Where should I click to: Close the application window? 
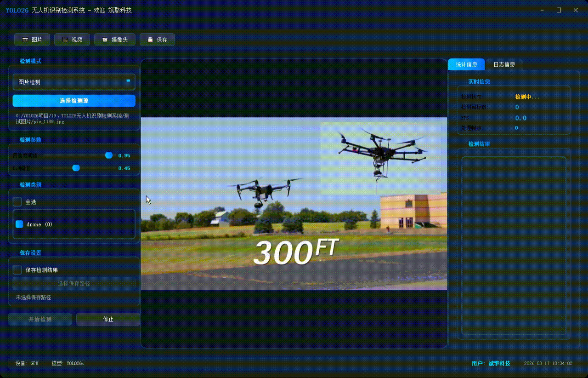[576, 10]
